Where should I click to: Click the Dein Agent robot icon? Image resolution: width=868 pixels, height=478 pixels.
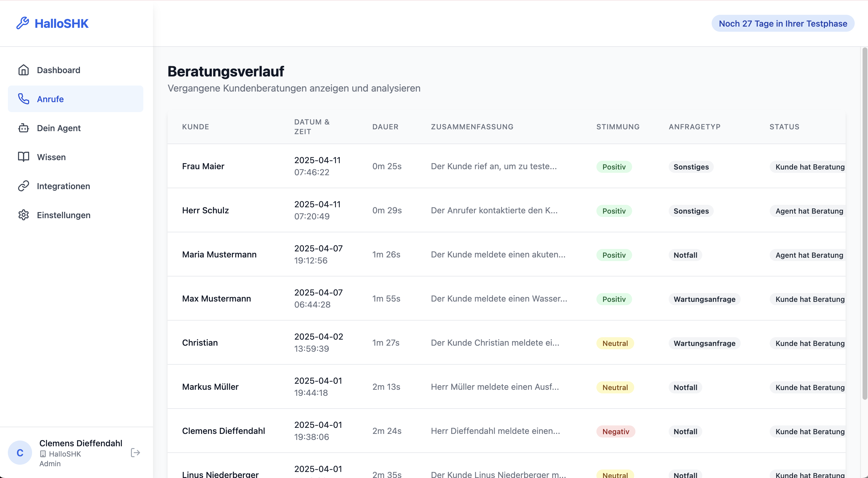(24, 128)
